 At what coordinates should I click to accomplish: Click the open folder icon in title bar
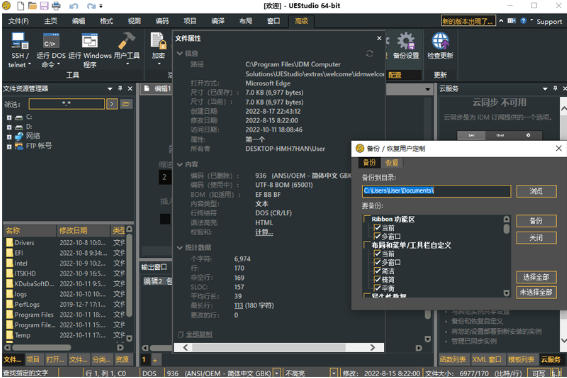tap(32, 6)
